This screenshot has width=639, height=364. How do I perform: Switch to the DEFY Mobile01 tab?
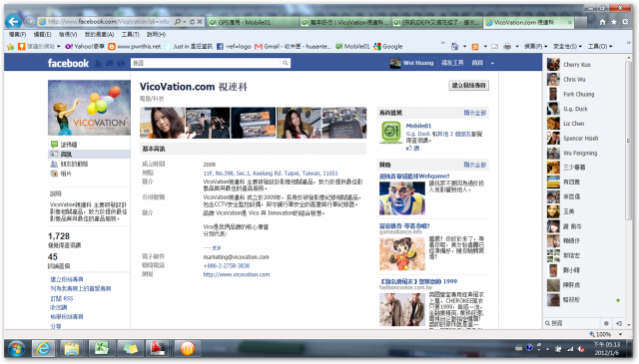tap(436, 22)
